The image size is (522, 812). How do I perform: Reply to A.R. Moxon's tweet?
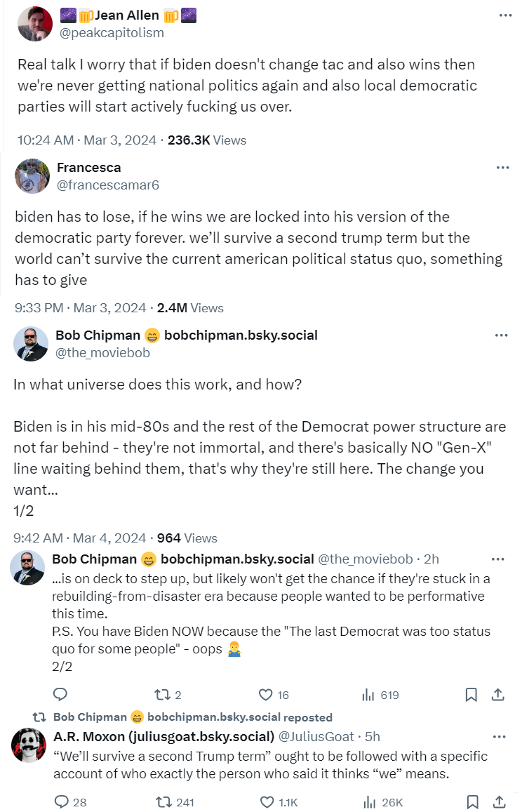(60, 801)
